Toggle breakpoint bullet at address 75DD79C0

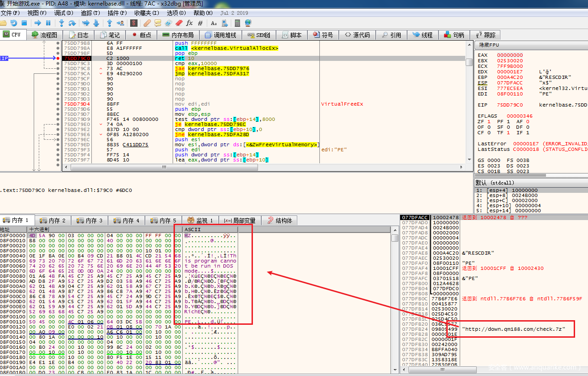coord(58,59)
